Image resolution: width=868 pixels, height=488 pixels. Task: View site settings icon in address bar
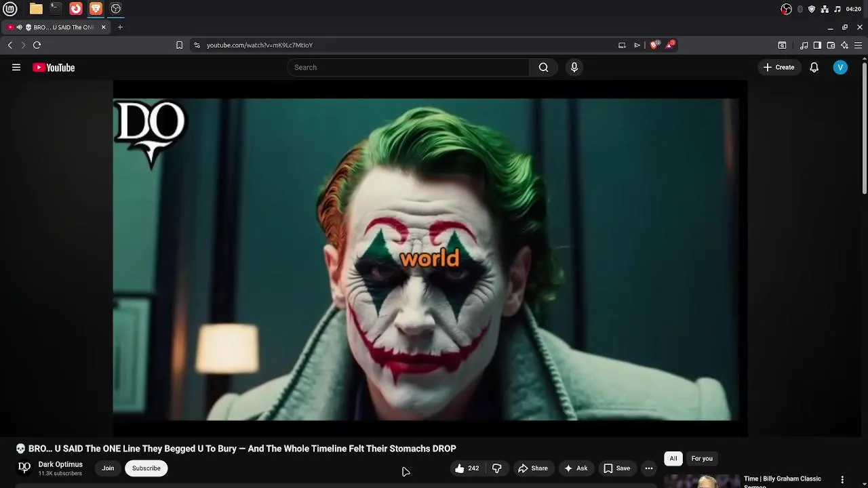click(197, 45)
